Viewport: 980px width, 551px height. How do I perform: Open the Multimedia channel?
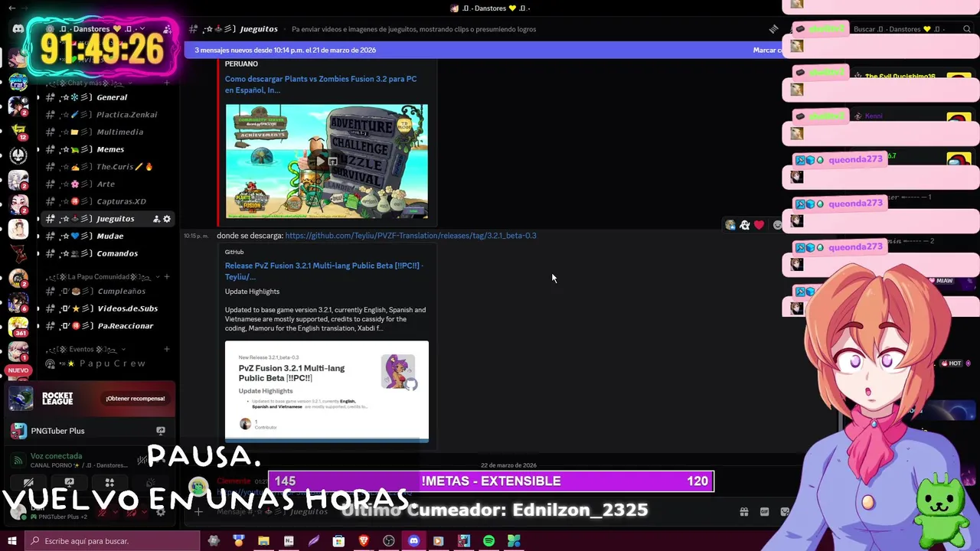107,132
